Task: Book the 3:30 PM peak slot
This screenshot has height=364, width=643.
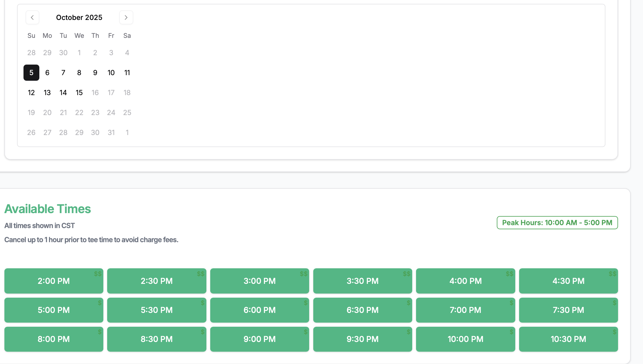Action: pyautogui.click(x=362, y=281)
